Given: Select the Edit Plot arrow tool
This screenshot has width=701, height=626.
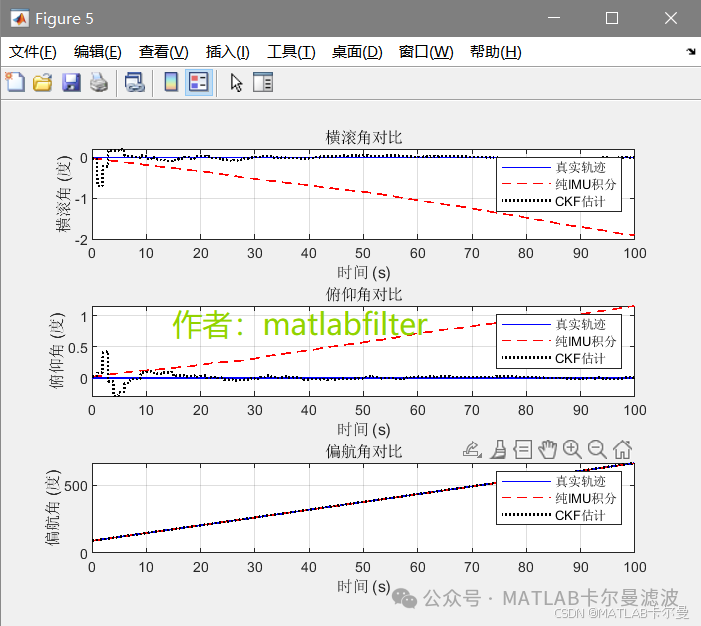Looking at the screenshot, I should (236, 83).
